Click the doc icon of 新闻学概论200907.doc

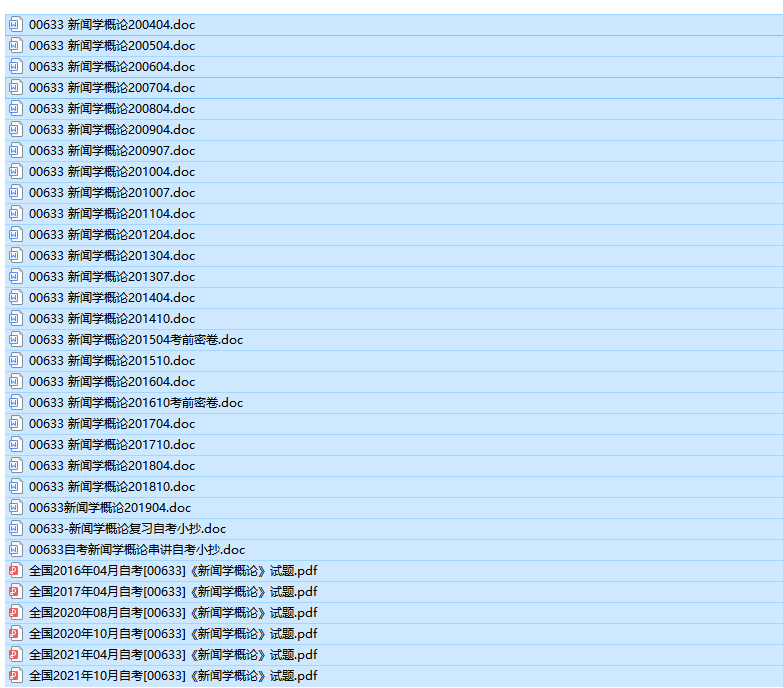(x=15, y=150)
